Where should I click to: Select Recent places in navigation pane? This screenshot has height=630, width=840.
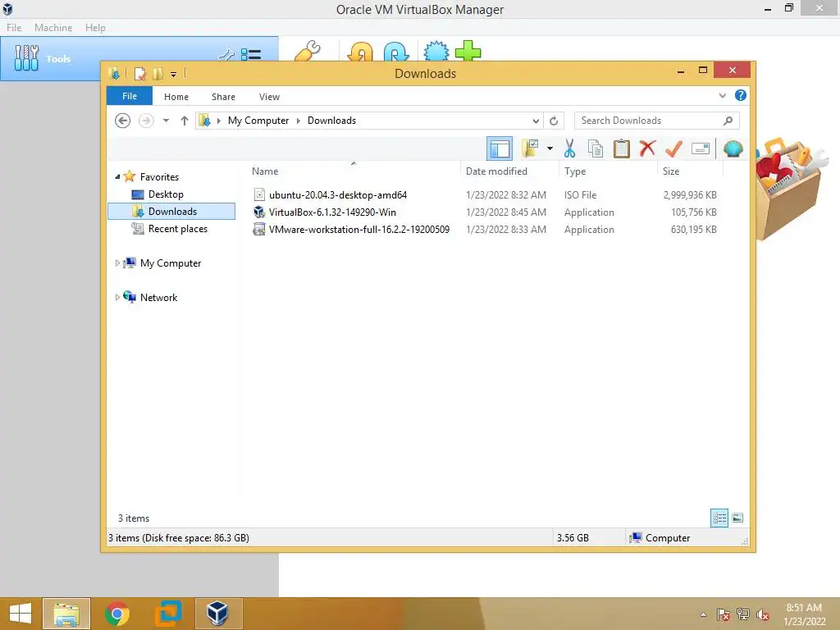tap(177, 229)
